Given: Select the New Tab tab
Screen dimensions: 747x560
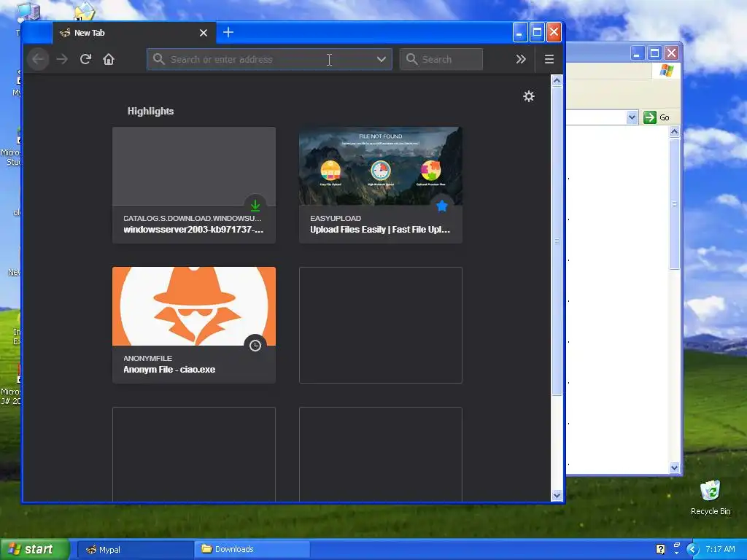Looking at the screenshot, I should pyautogui.click(x=134, y=33).
